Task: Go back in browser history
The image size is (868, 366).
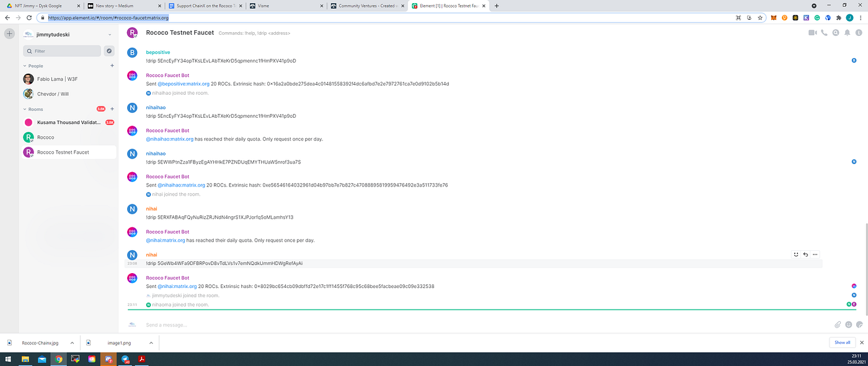Action: (7, 18)
